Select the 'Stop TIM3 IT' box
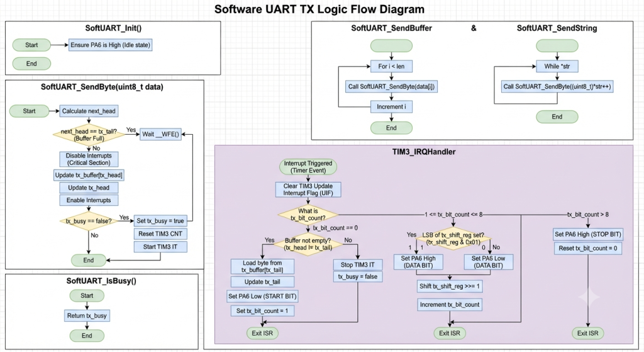Screen dimensions: 644x352 (358, 265)
